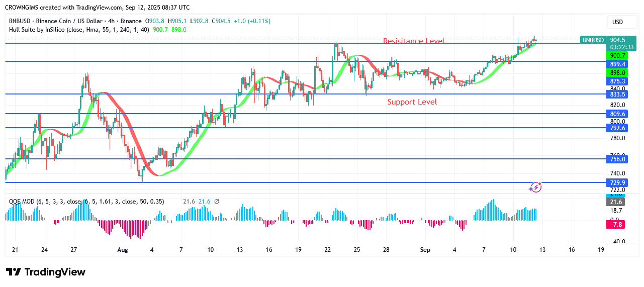Click the 792.6 horizontal line price label
This screenshot has height=287, width=644.
(617, 128)
